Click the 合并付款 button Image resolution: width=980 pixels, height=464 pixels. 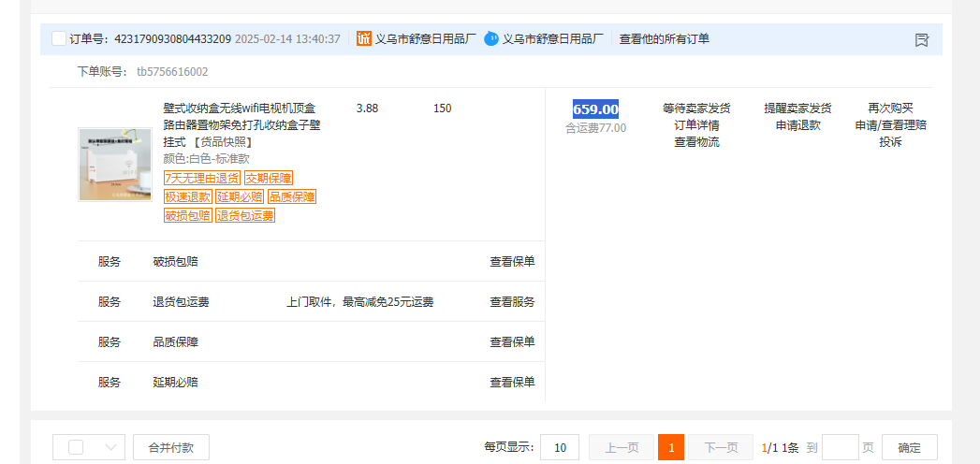[170, 447]
